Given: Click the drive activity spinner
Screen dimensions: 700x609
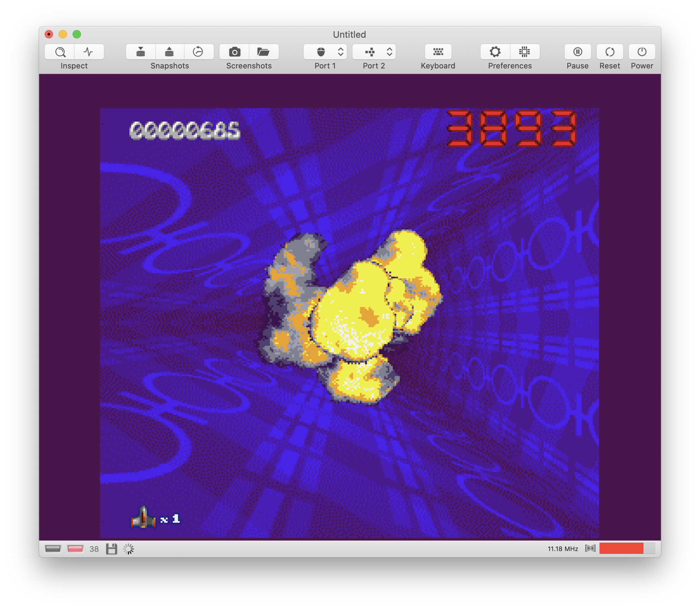Looking at the screenshot, I should tap(128, 549).
